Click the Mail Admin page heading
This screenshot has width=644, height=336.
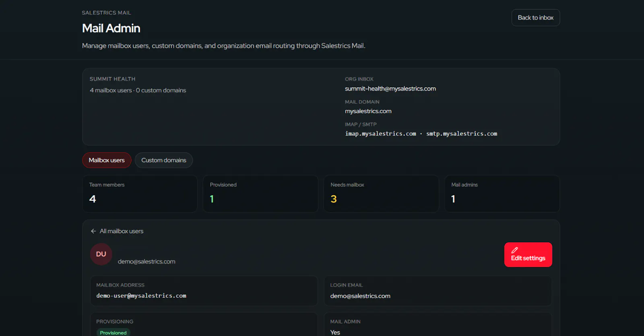click(111, 28)
